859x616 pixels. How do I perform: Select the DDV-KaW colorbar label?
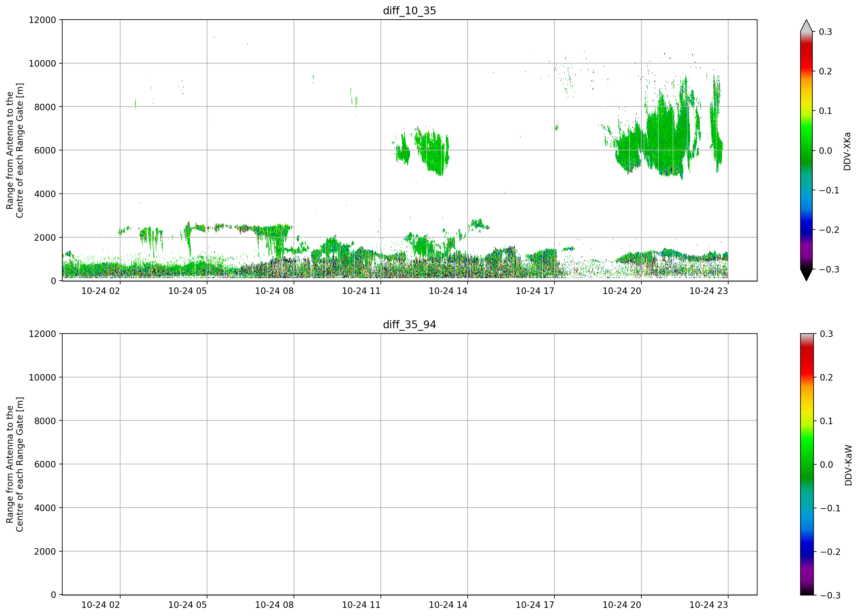[x=848, y=465]
